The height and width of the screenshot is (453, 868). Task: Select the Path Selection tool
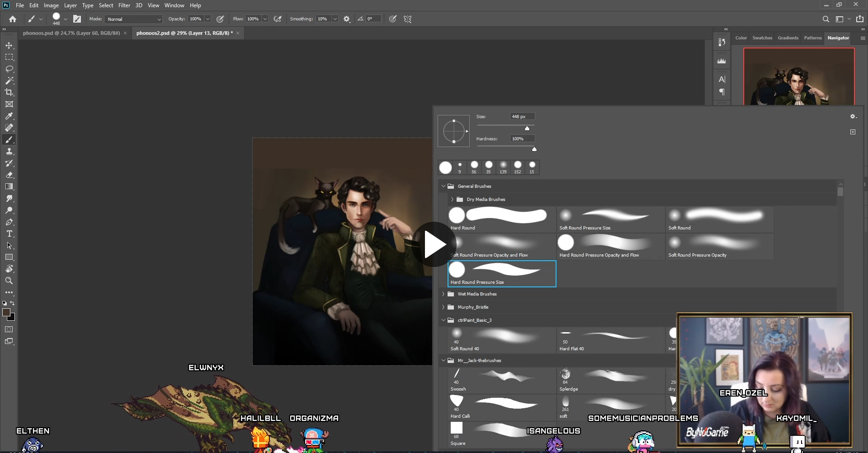coord(9,245)
